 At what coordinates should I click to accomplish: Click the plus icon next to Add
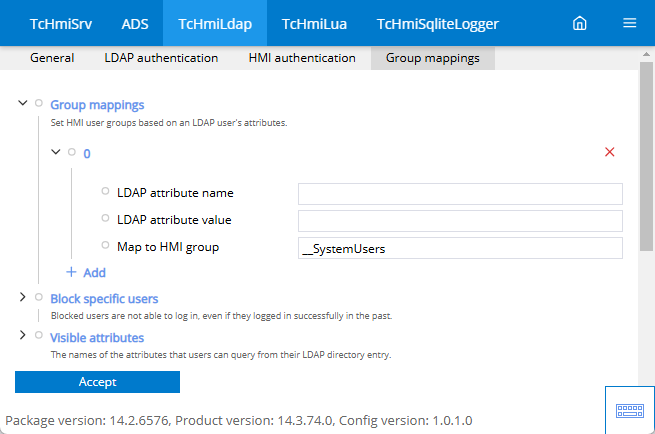[71, 272]
